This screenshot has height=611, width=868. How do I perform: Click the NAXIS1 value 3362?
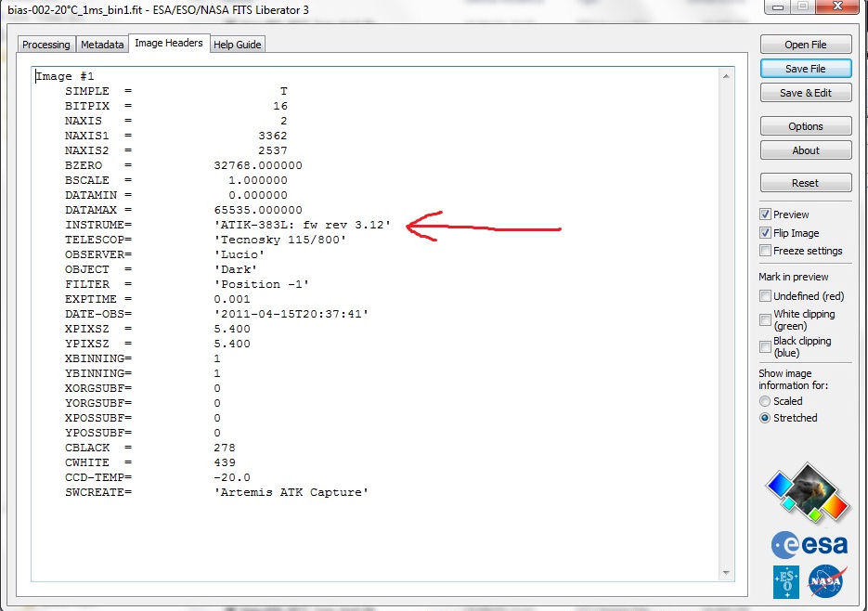[x=273, y=136]
